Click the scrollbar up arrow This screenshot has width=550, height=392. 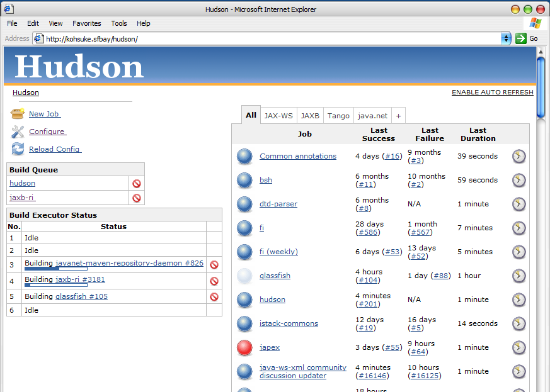coord(541,52)
